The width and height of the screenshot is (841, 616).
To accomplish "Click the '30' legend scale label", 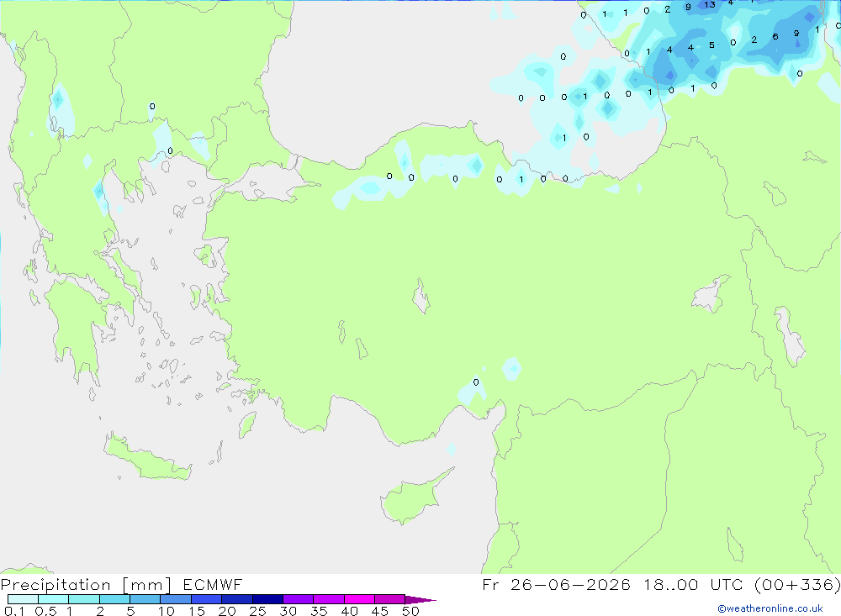I will [x=288, y=611].
